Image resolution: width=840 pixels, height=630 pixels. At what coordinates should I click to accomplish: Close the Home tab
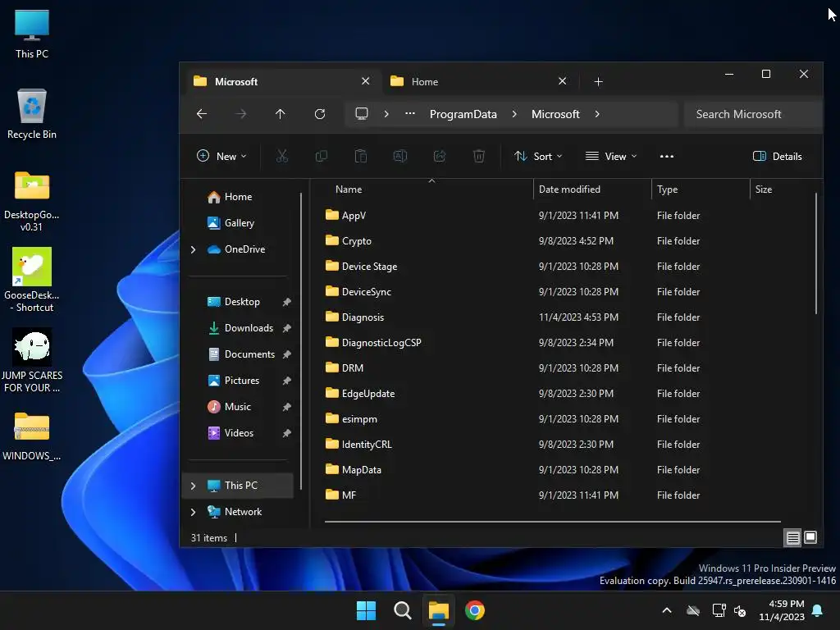point(562,81)
